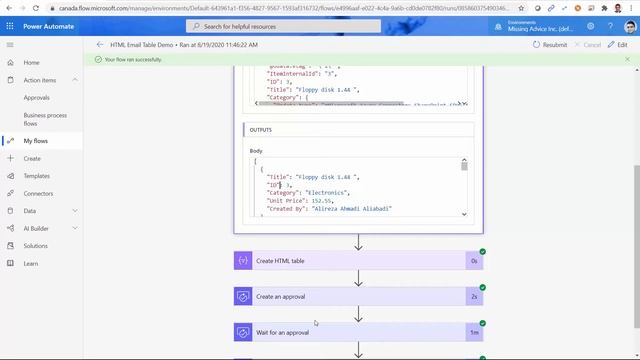Click the Solutions icon
The height and width of the screenshot is (360, 640).
[x=11, y=246]
